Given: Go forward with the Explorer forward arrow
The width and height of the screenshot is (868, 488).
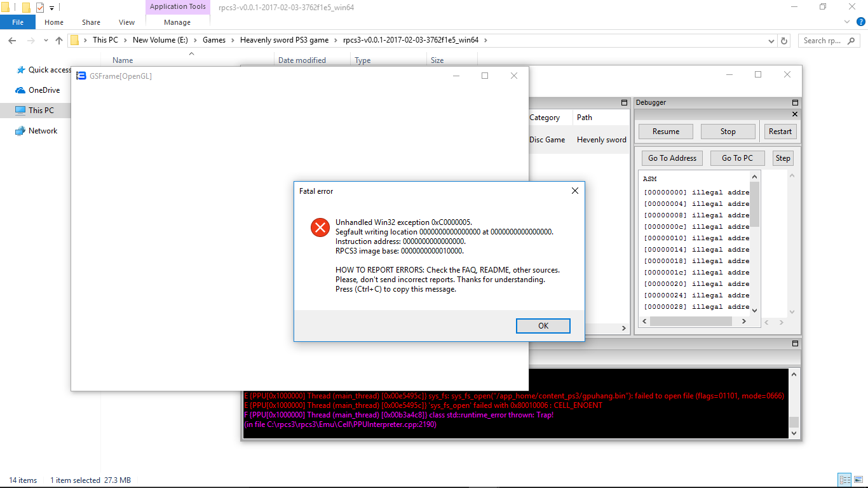Looking at the screenshot, I should (x=30, y=40).
